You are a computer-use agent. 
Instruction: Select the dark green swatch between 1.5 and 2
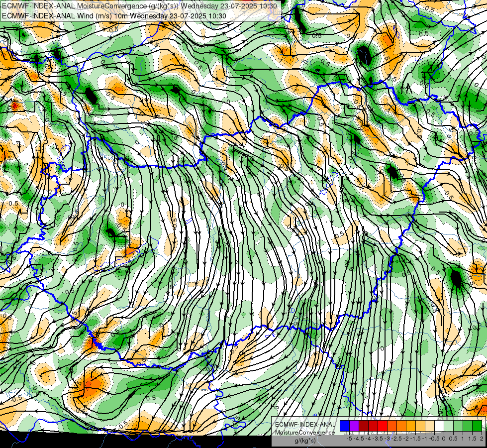[477, 426]
